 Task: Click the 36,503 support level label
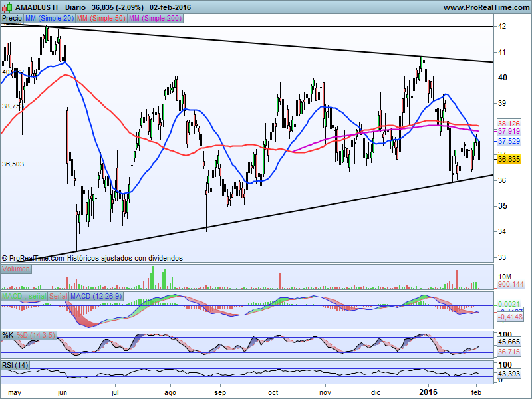click(x=13, y=164)
